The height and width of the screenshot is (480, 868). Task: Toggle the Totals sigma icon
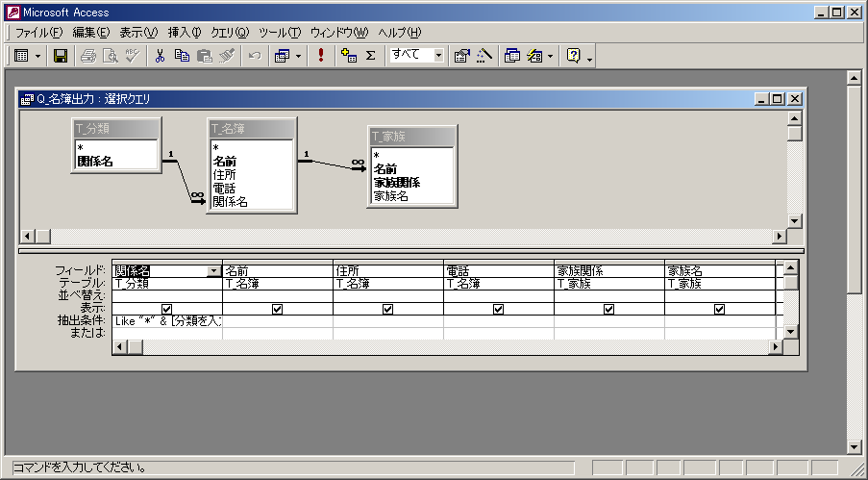(371, 56)
